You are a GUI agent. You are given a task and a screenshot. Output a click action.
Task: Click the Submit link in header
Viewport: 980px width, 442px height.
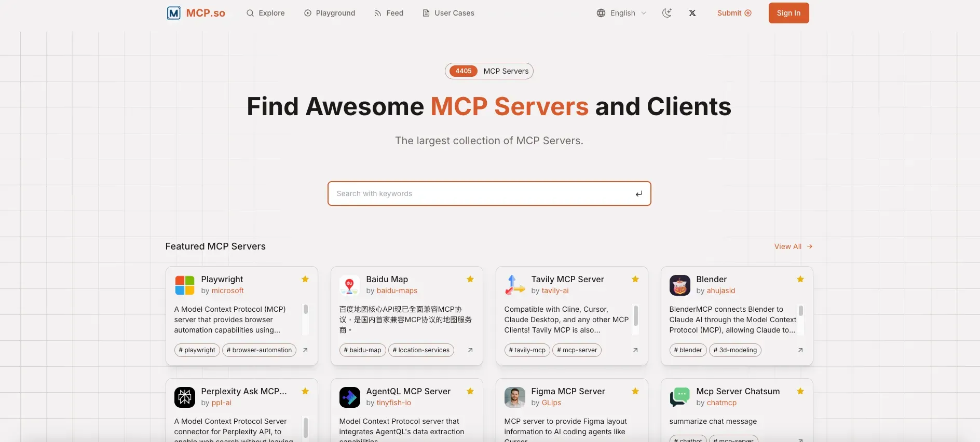click(x=734, y=13)
